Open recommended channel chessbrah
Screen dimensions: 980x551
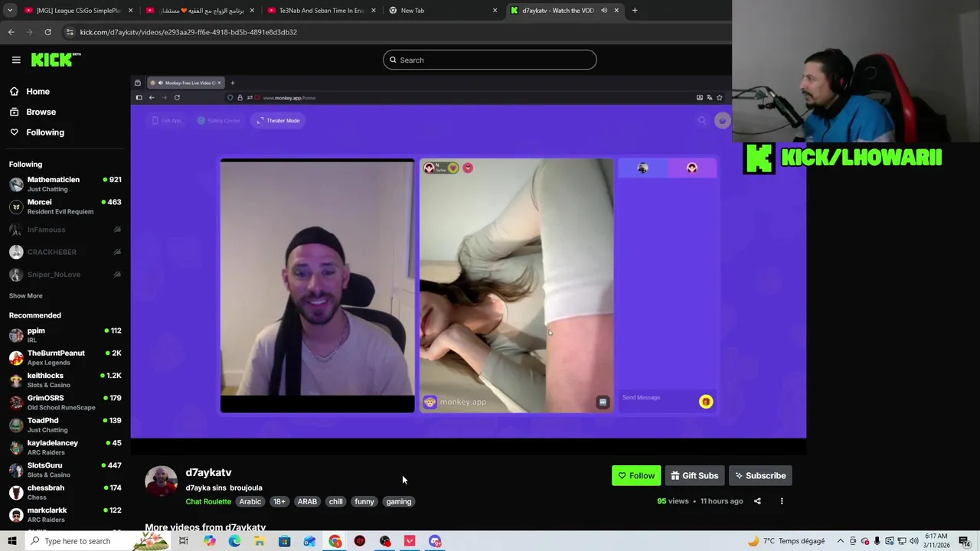[x=65, y=492]
